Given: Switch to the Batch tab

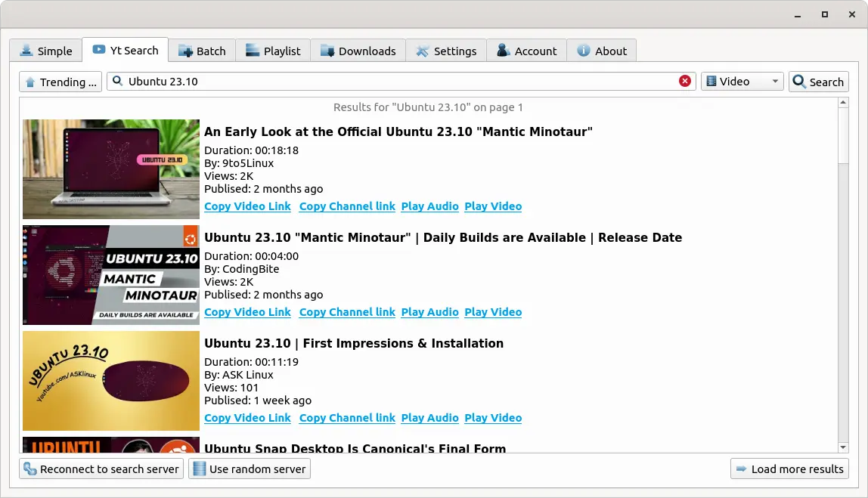Looking at the screenshot, I should click(x=202, y=51).
